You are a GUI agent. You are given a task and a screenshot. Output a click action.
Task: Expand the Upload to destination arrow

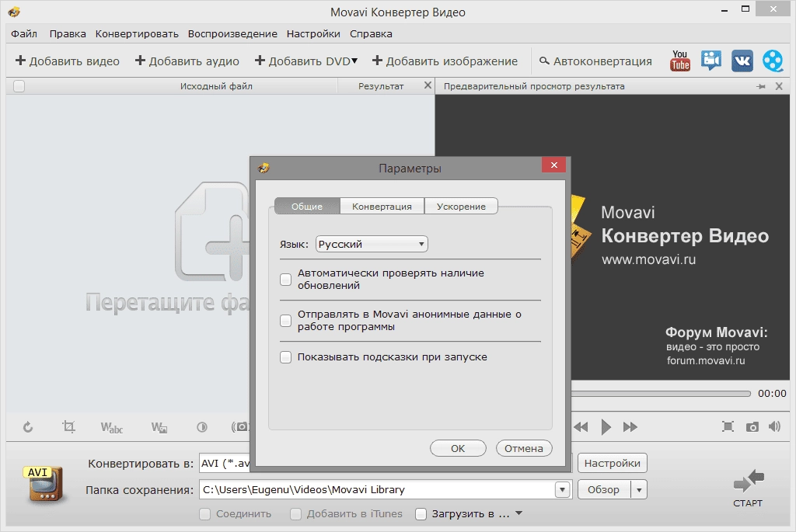[x=518, y=513]
